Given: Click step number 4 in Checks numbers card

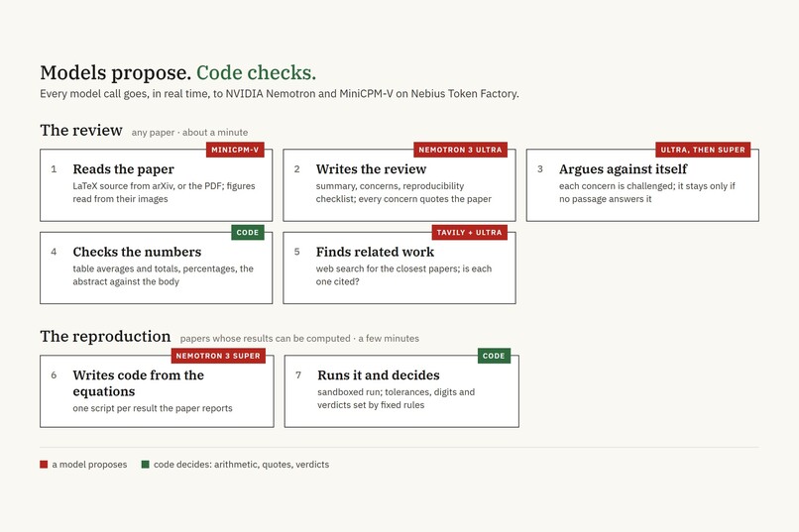Looking at the screenshot, I should tap(54, 252).
